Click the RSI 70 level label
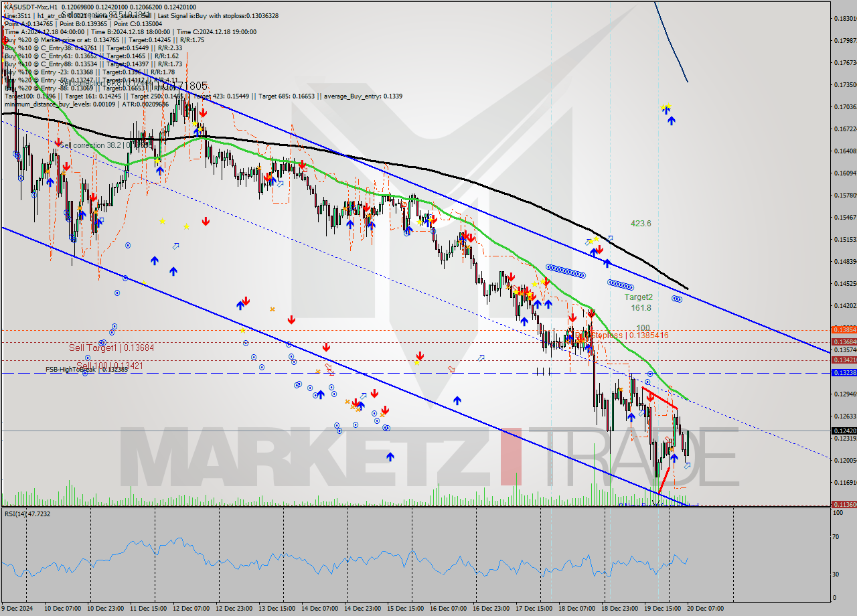This screenshot has width=857, height=616. tap(836, 537)
